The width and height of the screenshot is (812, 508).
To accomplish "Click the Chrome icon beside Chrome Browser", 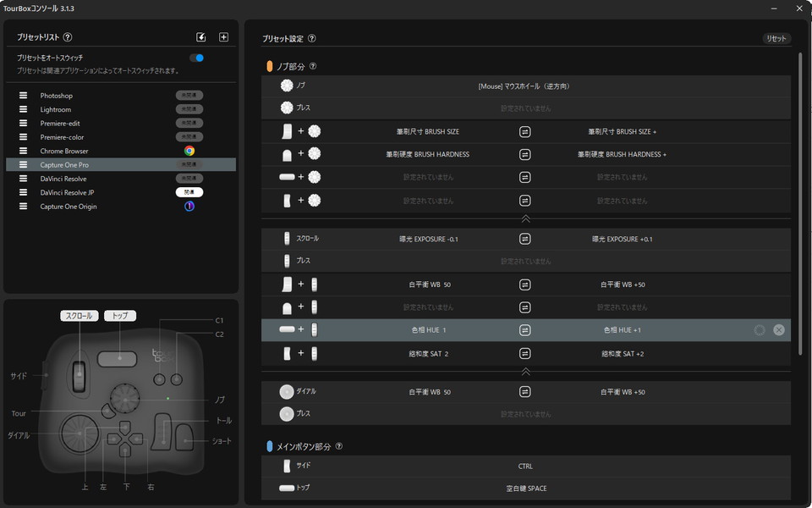I will pos(189,151).
